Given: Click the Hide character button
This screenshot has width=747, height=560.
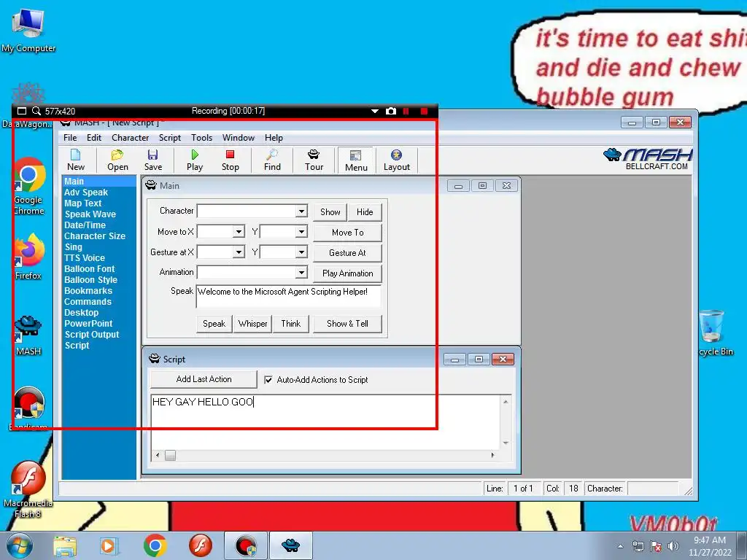Looking at the screenshot, I should click(365, 212).
